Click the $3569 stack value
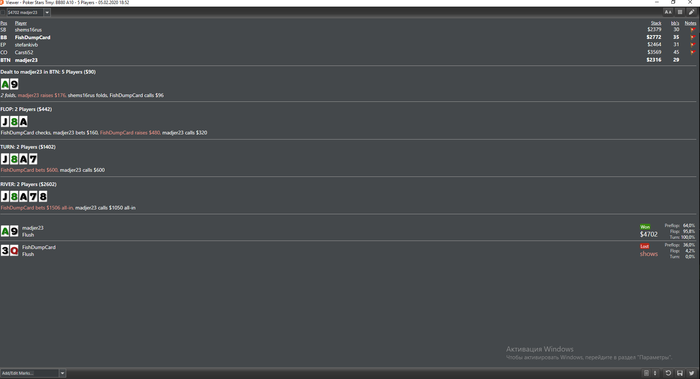 point(654,52)
